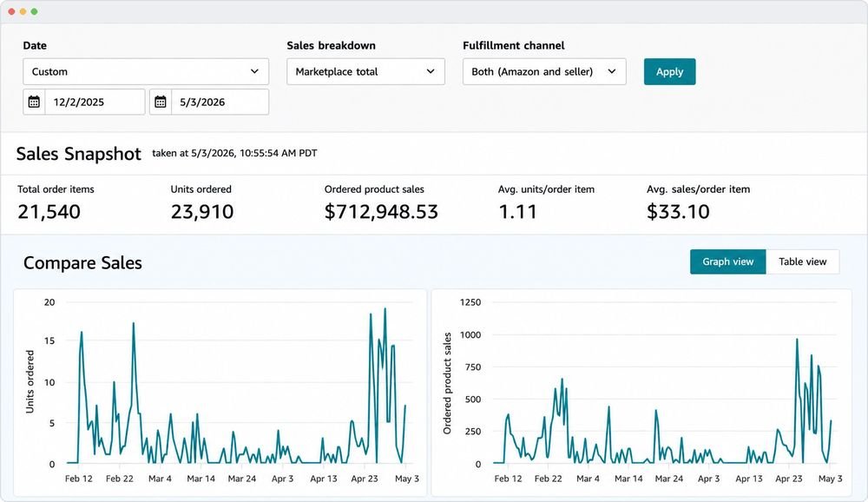Click the green maximize window button
Screen dimensions: 868x502
tap(35, 11)
